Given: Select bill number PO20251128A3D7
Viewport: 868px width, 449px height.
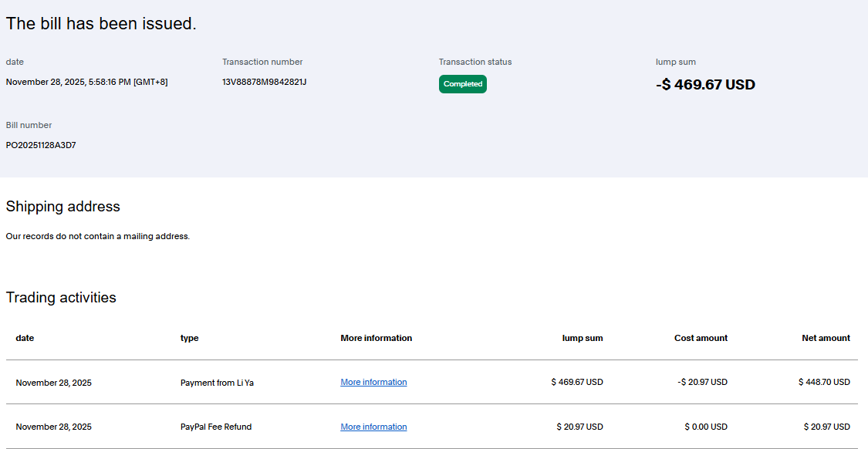Looking at the screenshot, I should [41, 145].
